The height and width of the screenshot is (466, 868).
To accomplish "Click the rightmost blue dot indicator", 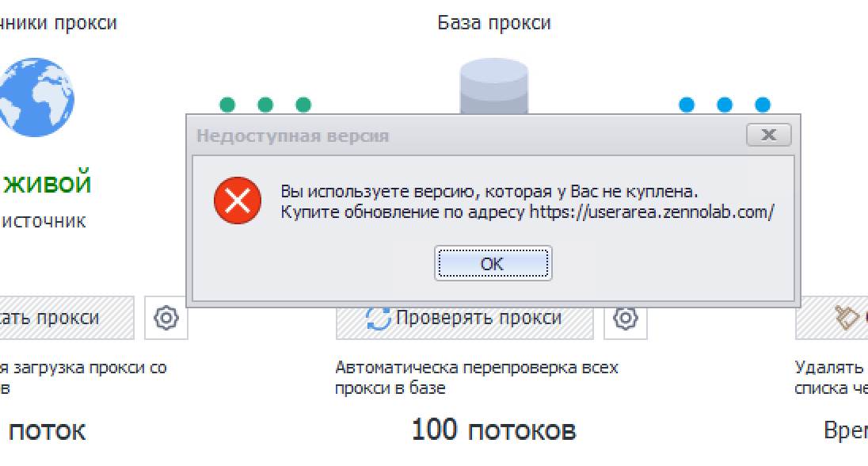I will [763, 105].
